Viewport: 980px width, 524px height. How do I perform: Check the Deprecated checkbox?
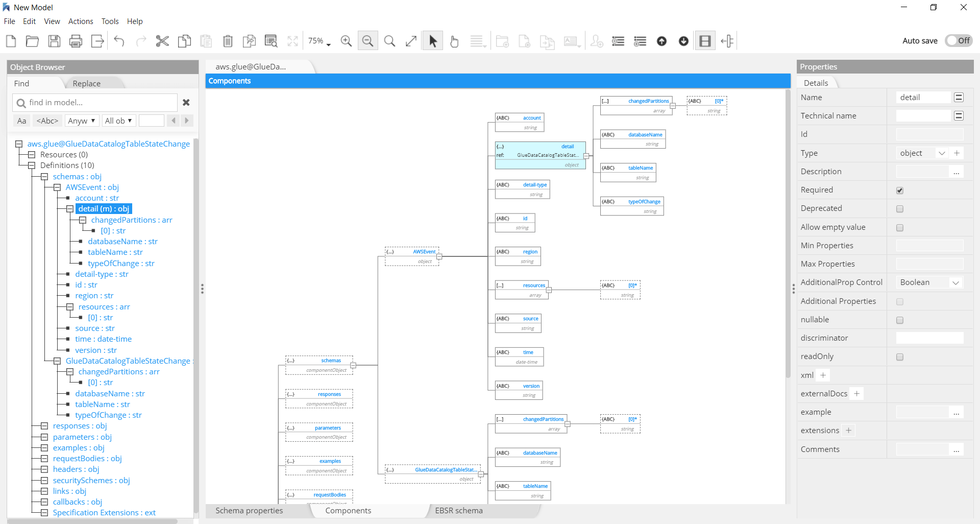point(900,209)
